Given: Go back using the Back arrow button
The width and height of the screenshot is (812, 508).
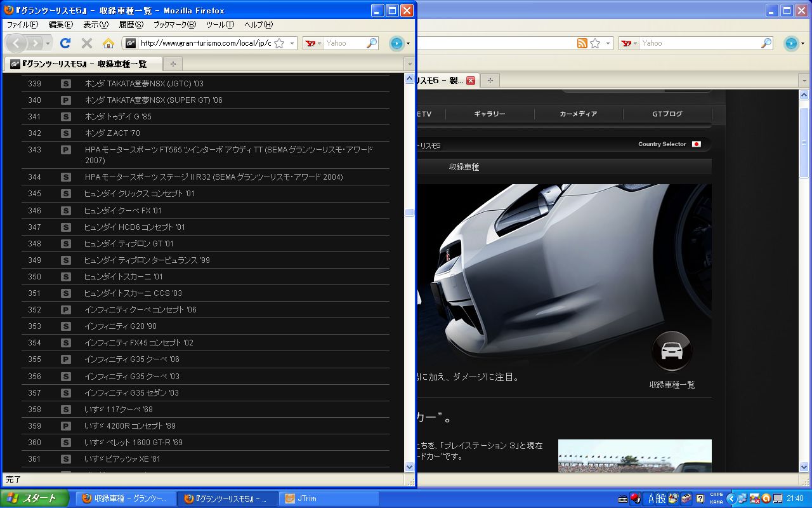Looking at the screenshot, I should coord(16,43).
